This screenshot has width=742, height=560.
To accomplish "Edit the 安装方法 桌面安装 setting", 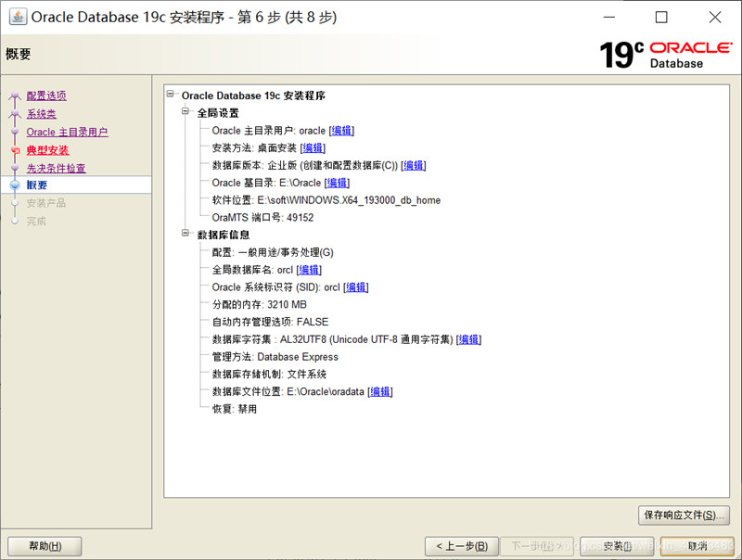I will (313, 148).
